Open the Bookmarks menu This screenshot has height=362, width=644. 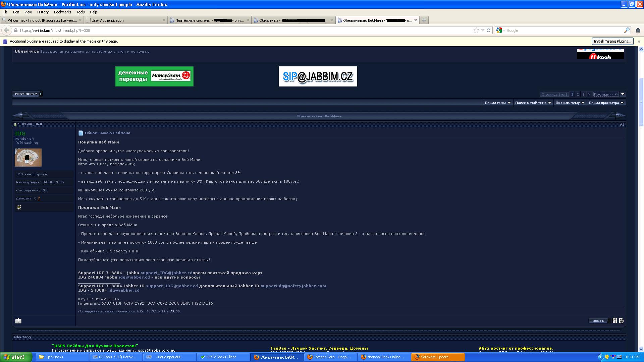62,12
